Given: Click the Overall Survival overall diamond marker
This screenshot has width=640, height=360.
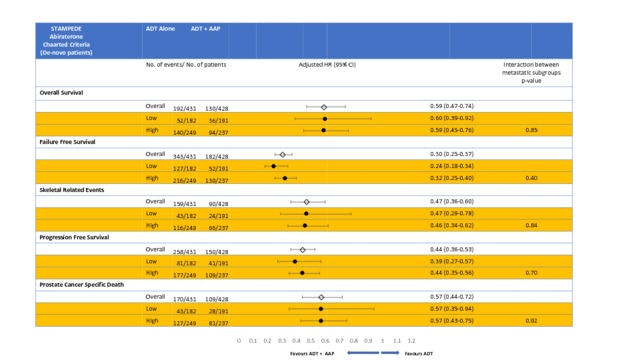Looking at the screenshot, I should pyautogui.click(x=324, y=107).
